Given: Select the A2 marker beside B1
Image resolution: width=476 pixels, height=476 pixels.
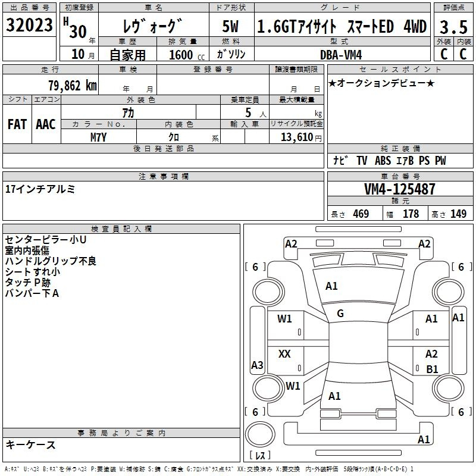Looking at the screenshot, I should point(431,354).
